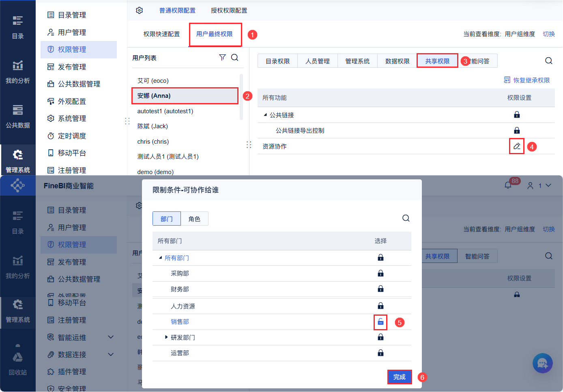Expand the 智能运维 chevron

[111, 337]
